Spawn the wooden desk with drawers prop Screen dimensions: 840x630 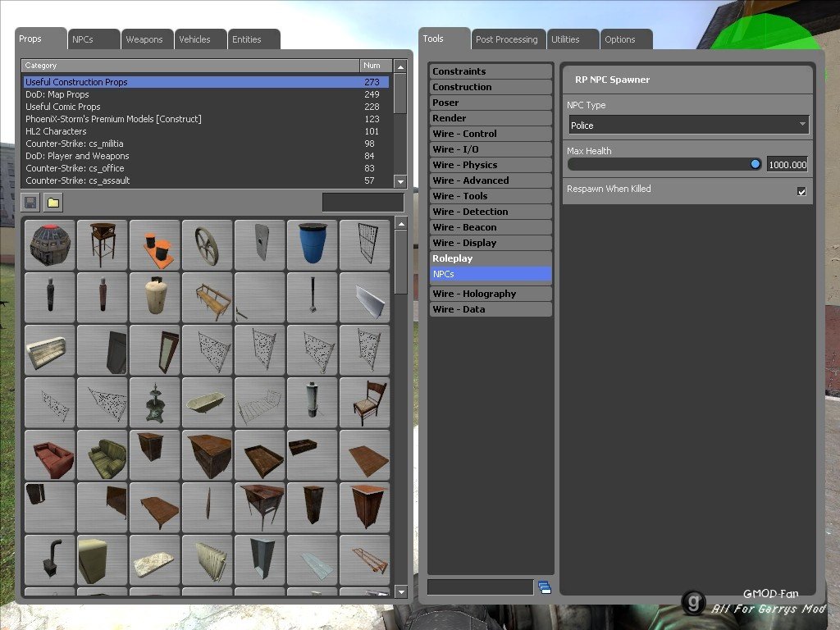208,454
